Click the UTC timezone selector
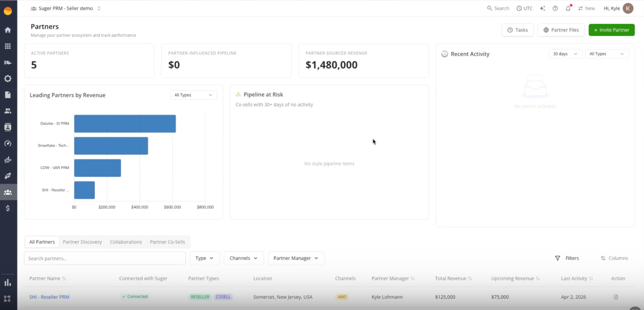Image resolution: width=644 pixels, height=310 pixels. click(x=524, y=8)
